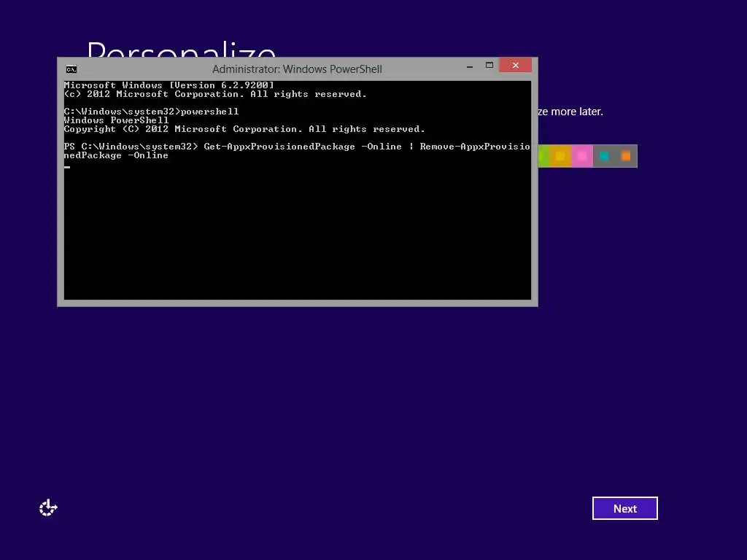Click the 'Get-AppxProvisionedPackage -Online' command text

(x=303, y=147)
